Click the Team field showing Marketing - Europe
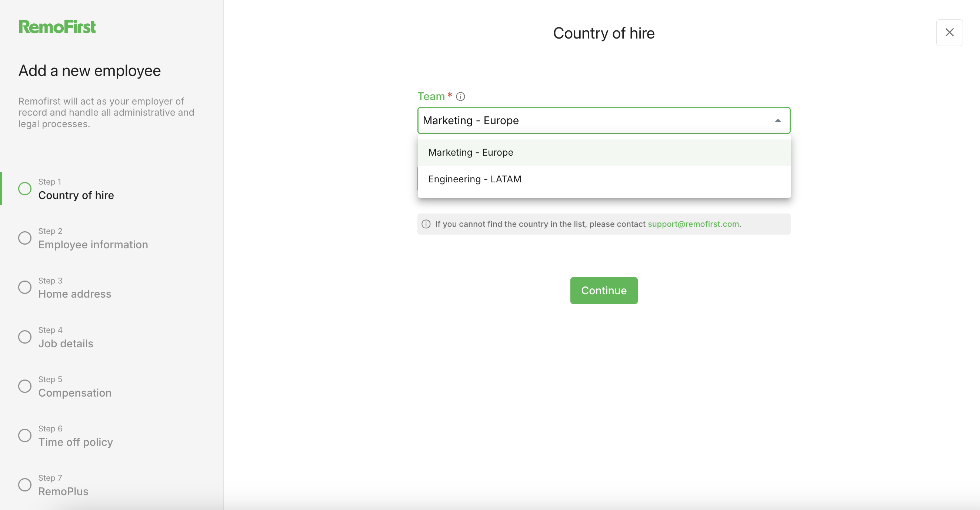Viewport: 980px width, 510px height. [604, 121]
